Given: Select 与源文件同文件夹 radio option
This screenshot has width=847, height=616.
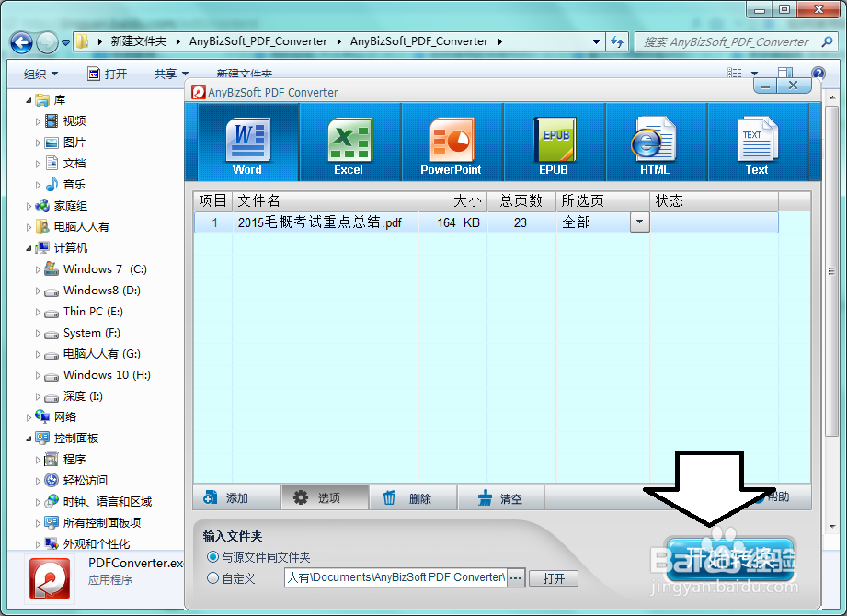Looking at the screenshot, I should click(x=212, y=556).
